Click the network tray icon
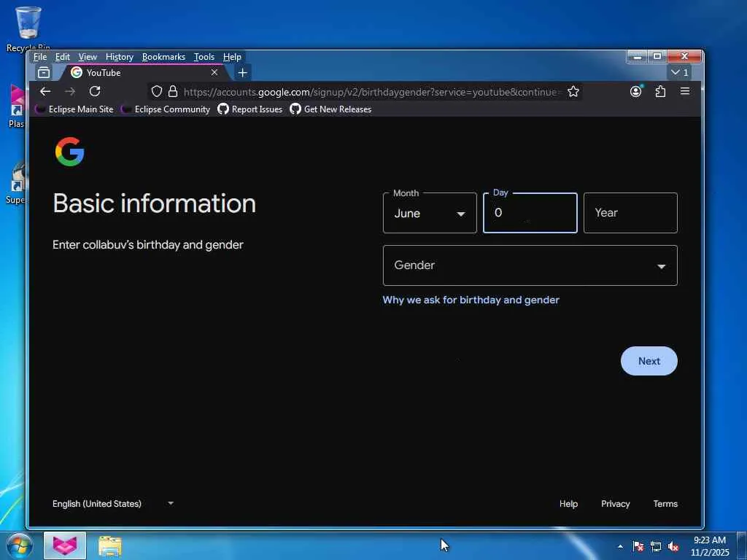 click(656, 546)
